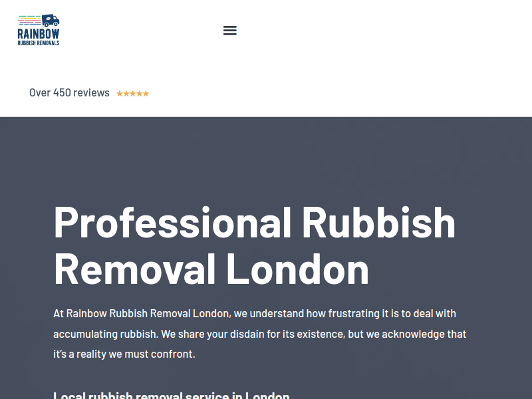
Task: Click the first gold rating star
Action: tap(120, 94)
